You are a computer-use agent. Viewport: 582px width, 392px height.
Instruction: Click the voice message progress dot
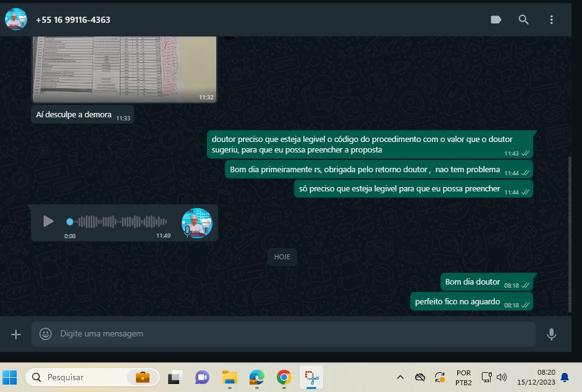pos(70,221)
